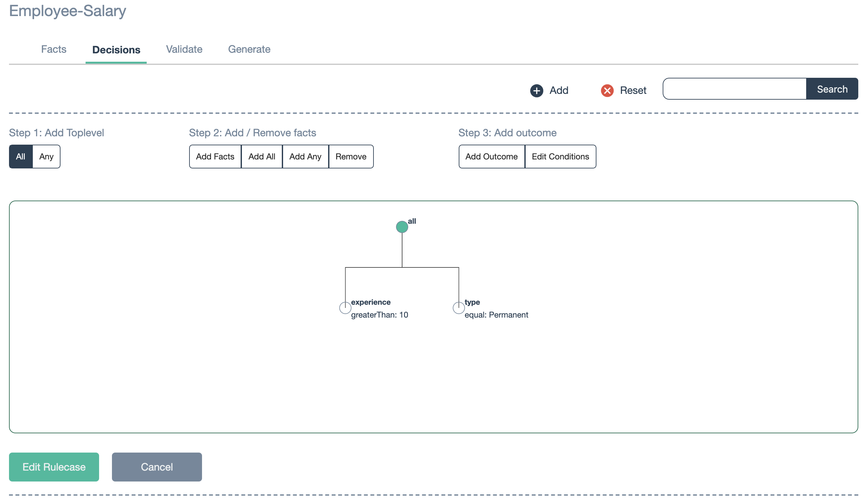Click Add Any to add nested facts
Viewport: 866px width, 504px height.
[x=305, y=156]
